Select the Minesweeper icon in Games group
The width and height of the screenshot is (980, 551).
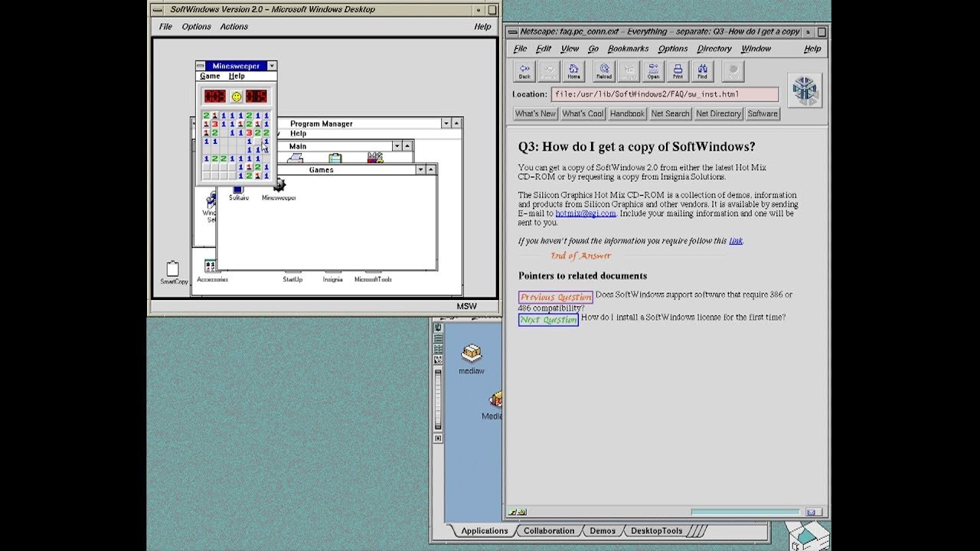[x=279, y=188]
